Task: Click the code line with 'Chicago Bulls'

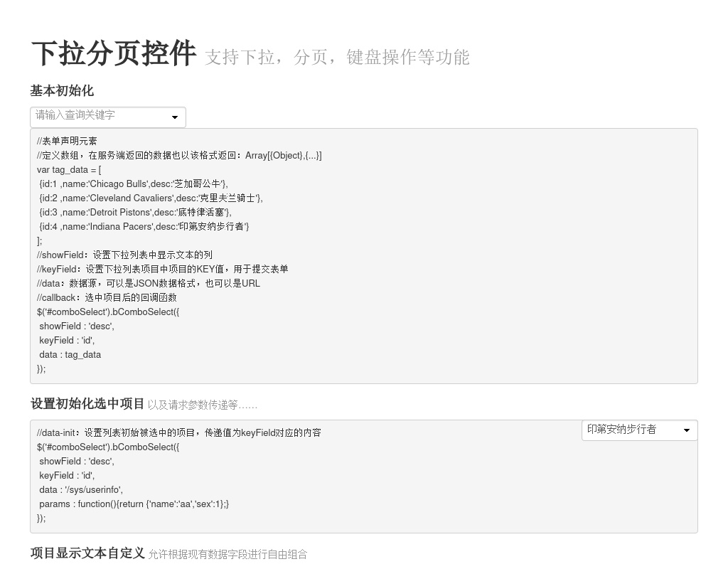Action: [x=134, y=184]
